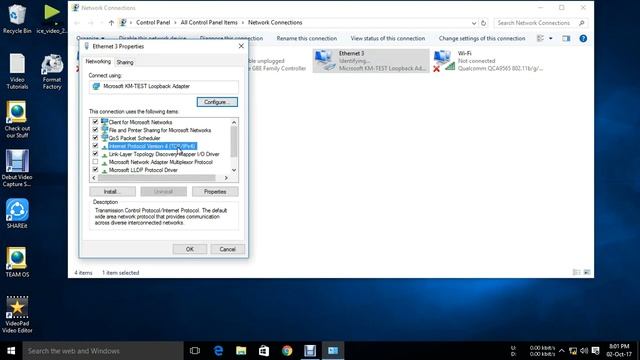Cancel the Ethernet 3 Properties dialog
Screen dimensions: 640x360
coord(227,249)
